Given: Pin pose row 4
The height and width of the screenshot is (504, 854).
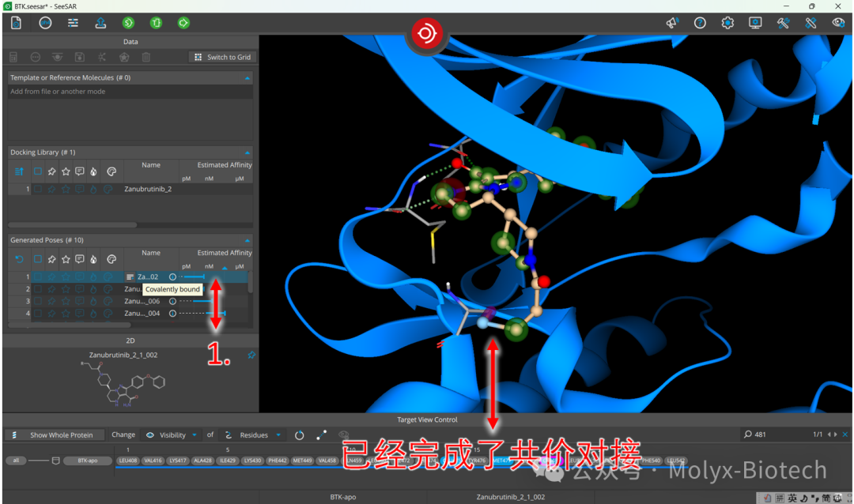Looking at the screenshot, I should pyautogui.click(x=51, y=313).
